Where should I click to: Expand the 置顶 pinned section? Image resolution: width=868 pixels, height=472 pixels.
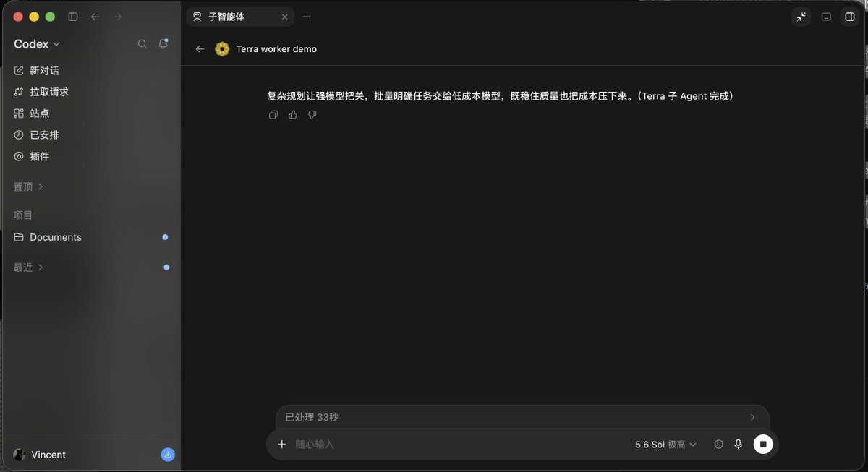click(28, 186)
